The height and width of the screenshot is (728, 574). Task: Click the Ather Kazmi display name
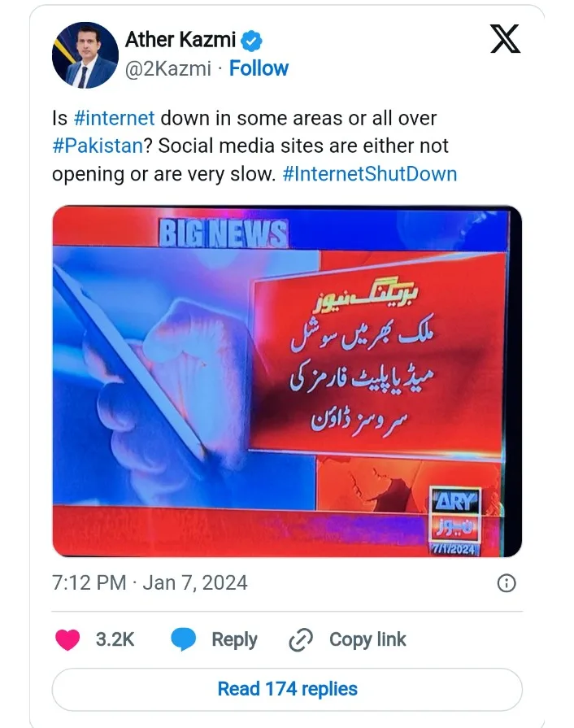coord(180,40)
